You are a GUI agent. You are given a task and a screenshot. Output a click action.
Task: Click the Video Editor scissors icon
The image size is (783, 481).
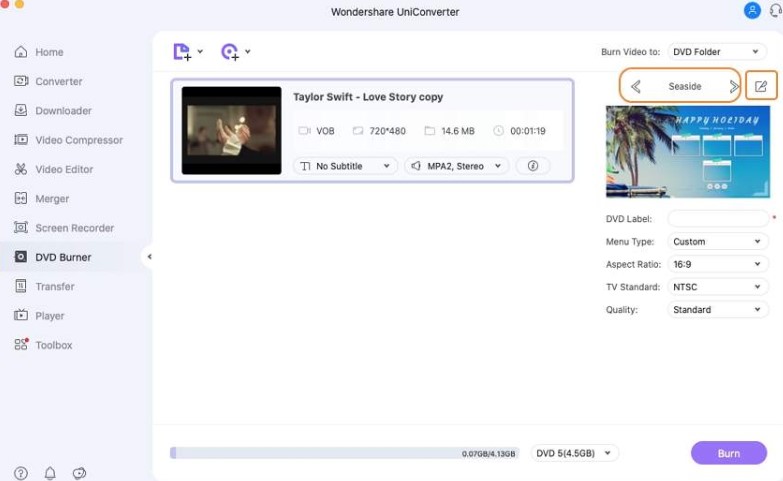(x=20, y=169)
